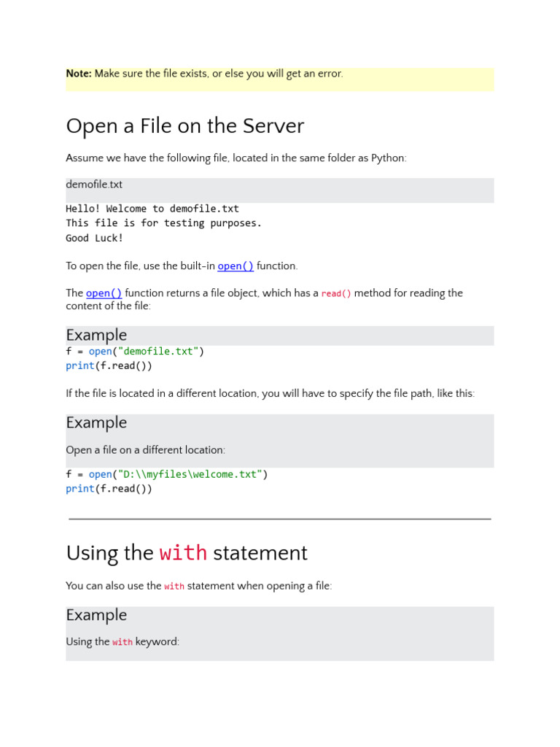Click print(f.read()) below the welcome.txt line
This screenshot has height=747, width=560.
click(x=109, y=489)
